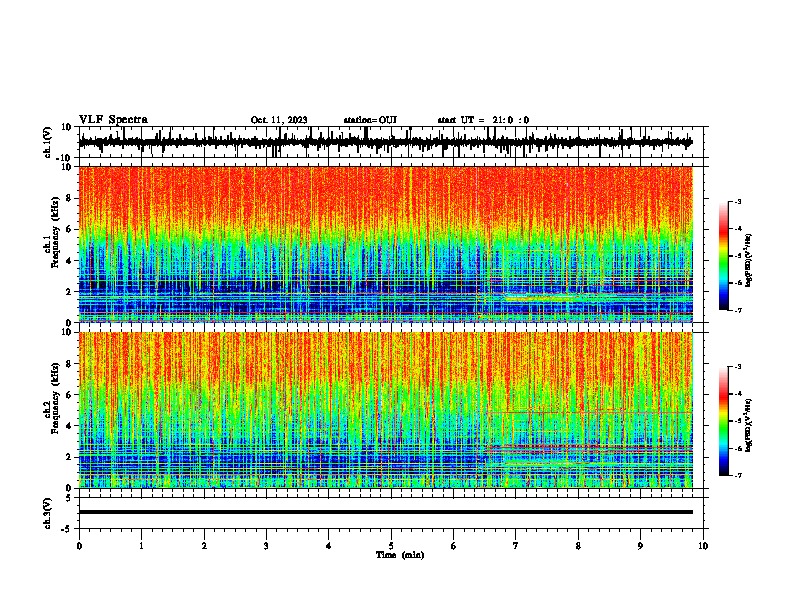Click the 'station=OUJ' label
The height and width of the screenshot is (612, 792).
(370, 120)
